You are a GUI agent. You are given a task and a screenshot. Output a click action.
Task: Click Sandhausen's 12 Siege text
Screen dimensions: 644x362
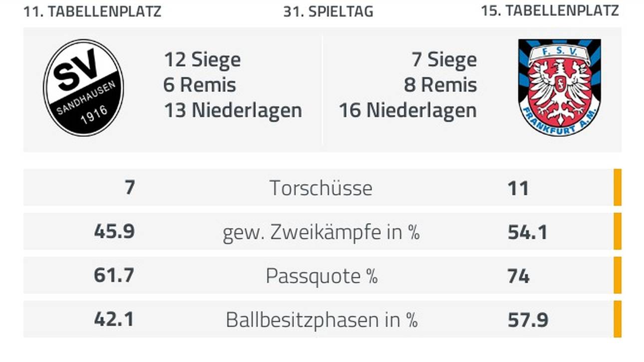point(202,60)
